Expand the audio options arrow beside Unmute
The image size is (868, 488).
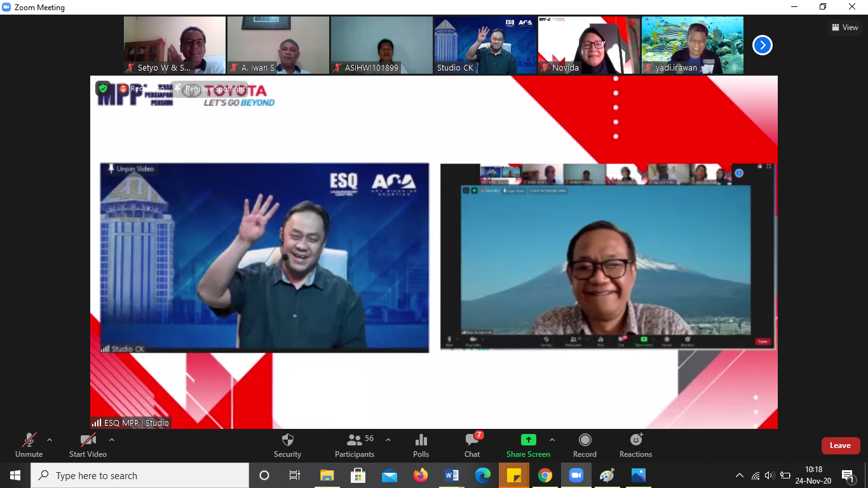point(50,440)
